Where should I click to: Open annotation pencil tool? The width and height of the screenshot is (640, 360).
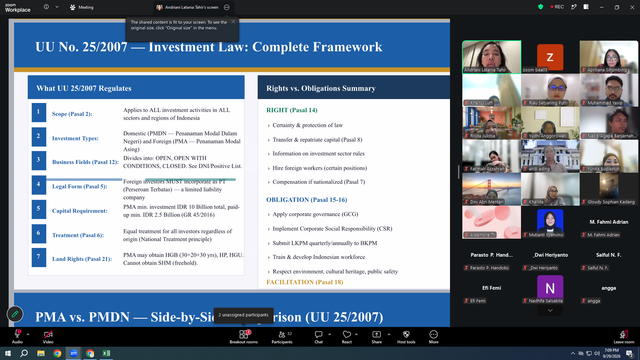point(15,314)
